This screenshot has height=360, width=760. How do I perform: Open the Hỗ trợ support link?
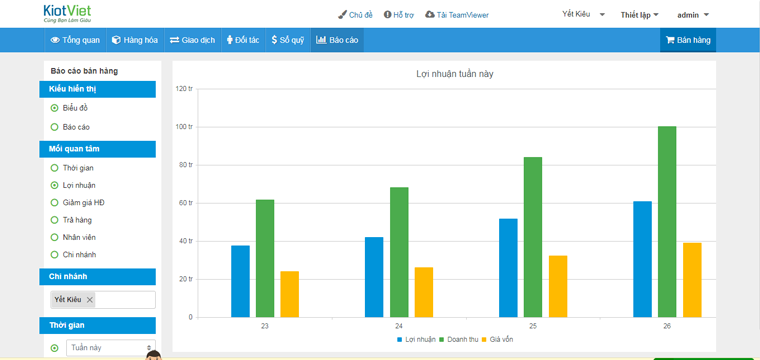[399, 15]
